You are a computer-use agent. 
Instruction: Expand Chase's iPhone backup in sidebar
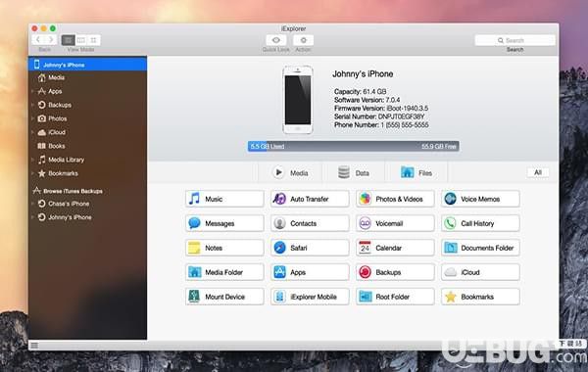(32, 204)
